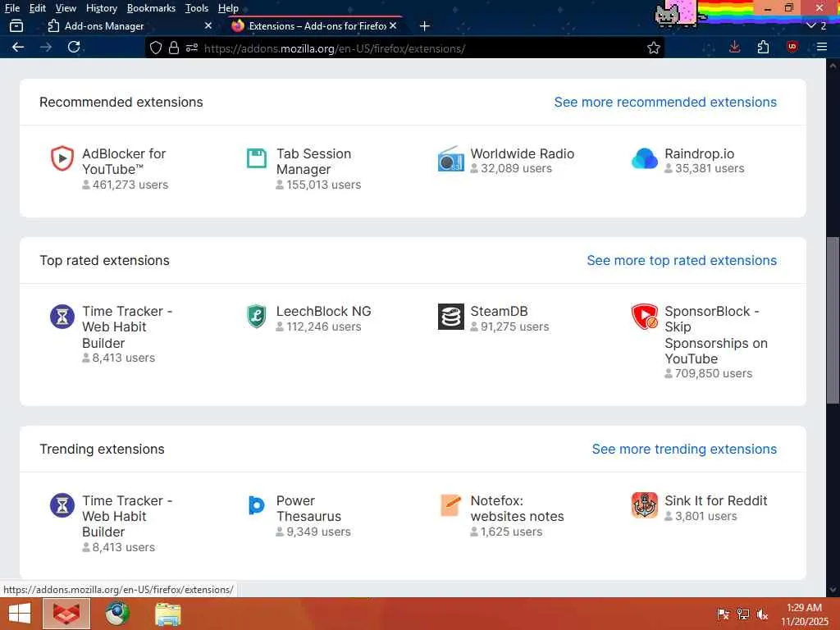The image size is (840, 630).
Task: View site security lock information
Action: click(x=174, y=48)
